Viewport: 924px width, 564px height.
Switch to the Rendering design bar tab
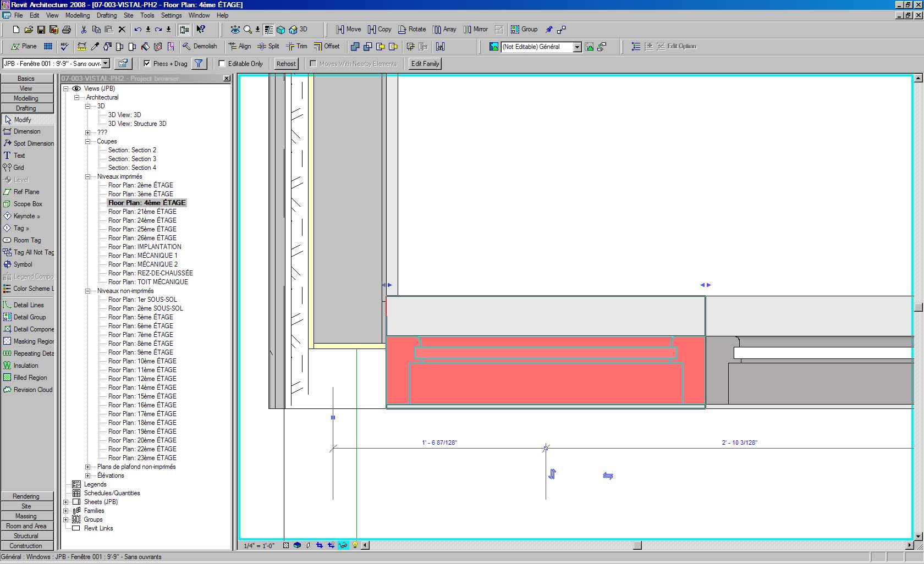click(26, 496)
